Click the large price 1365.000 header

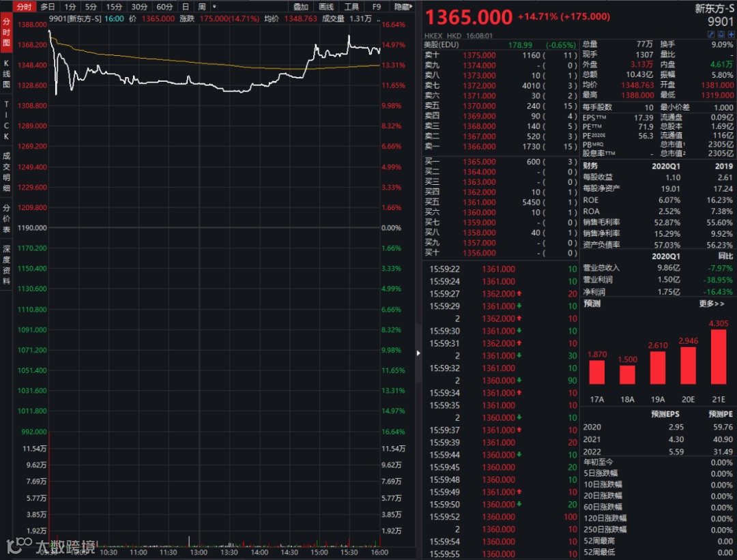[469, 17]
